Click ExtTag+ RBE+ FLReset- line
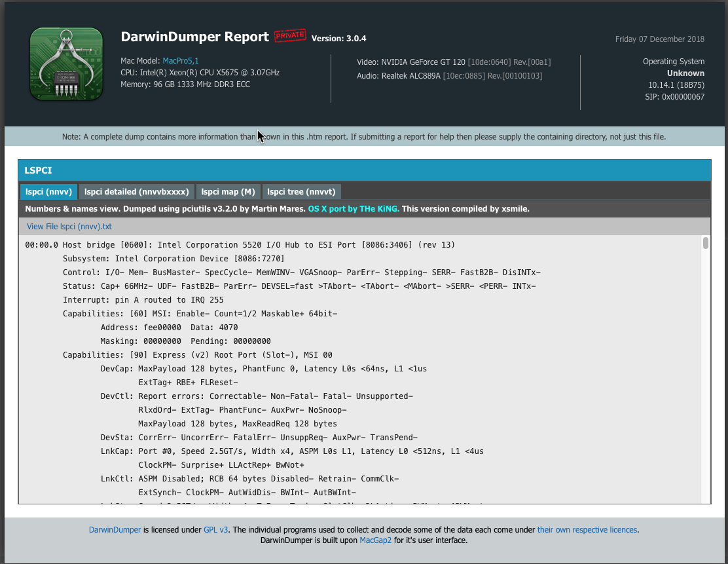The height and width of the screenshot is (564, 728). (188, 383)
